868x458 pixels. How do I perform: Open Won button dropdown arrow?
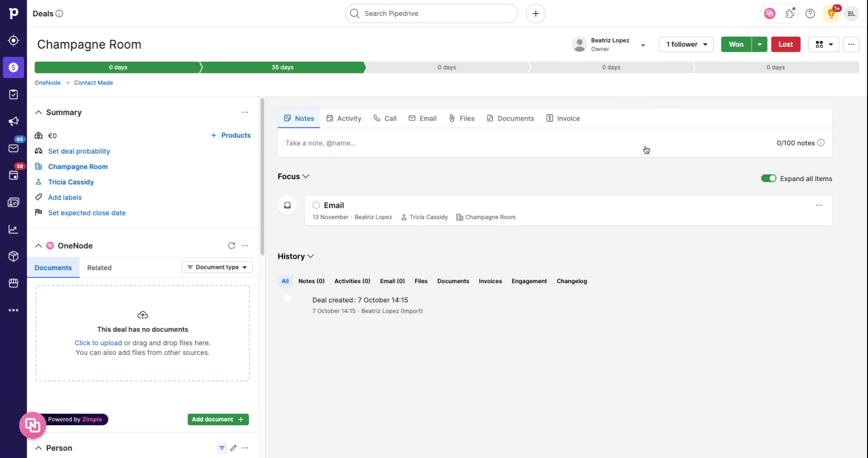[759, 44]
